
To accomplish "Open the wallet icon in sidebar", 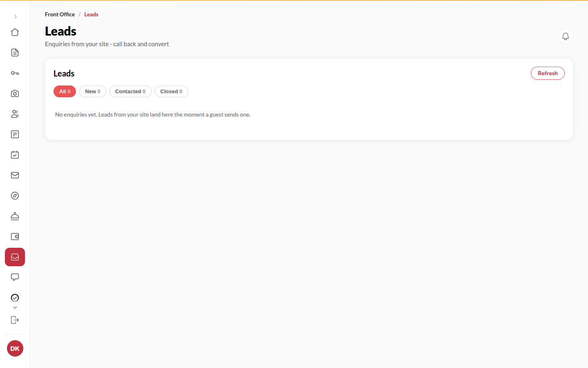I will [x=15, y=237].
